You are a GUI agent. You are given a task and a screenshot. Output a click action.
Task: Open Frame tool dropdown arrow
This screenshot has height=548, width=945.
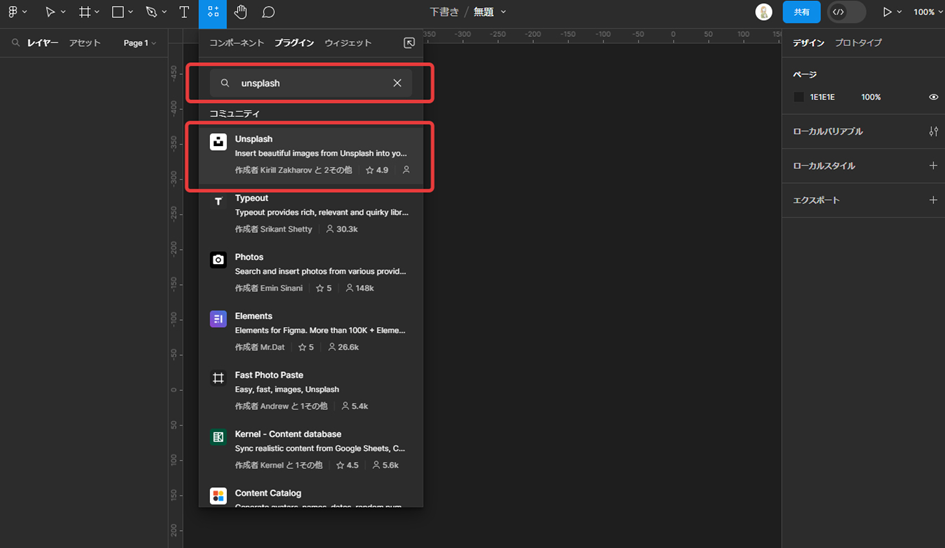(x=97, y=12)
